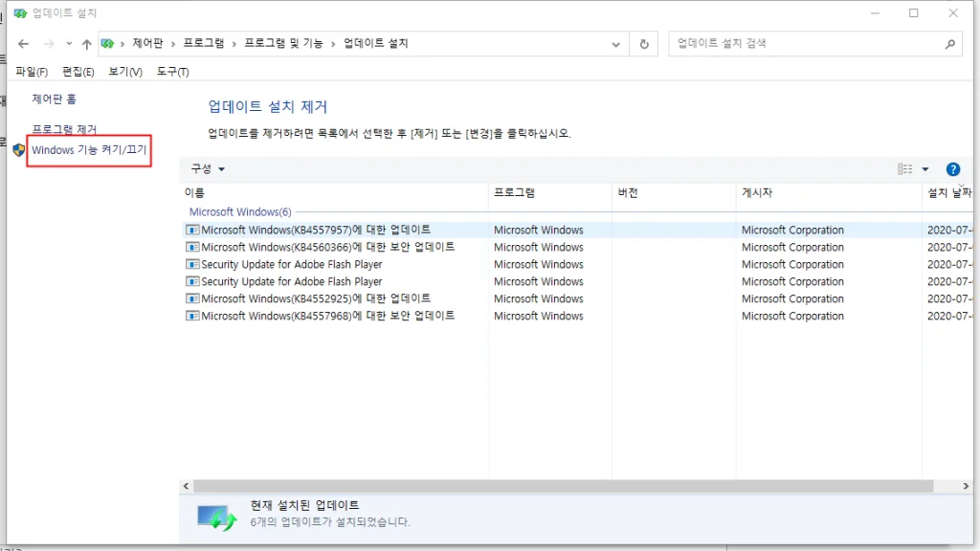Go back with the back arrow

[23, 44]
